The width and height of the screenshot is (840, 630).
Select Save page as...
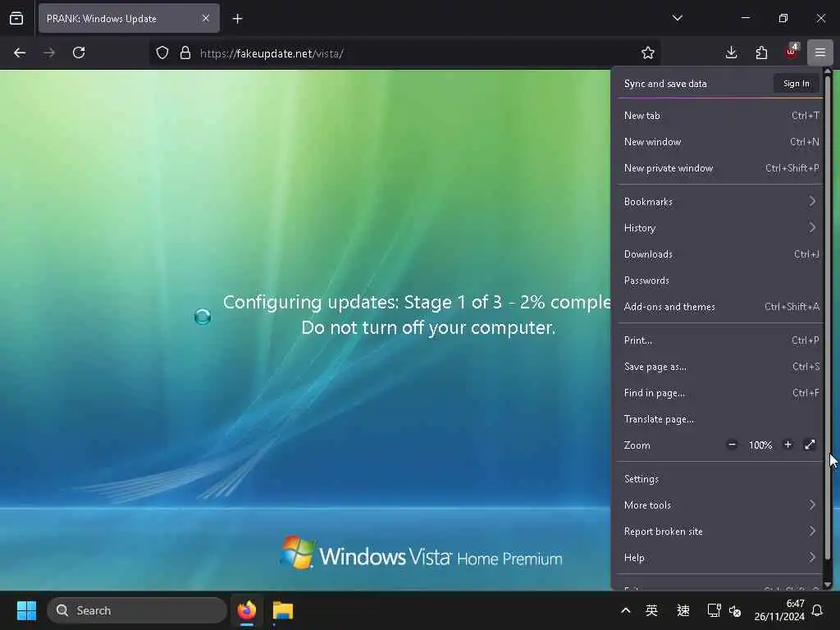pyautogui.click(x=719, y=367)
